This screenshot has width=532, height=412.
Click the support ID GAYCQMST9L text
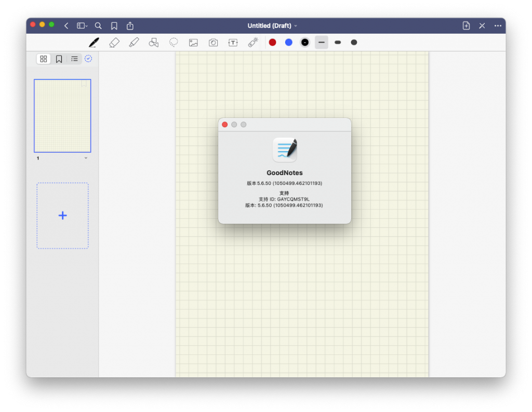[284, 199]
